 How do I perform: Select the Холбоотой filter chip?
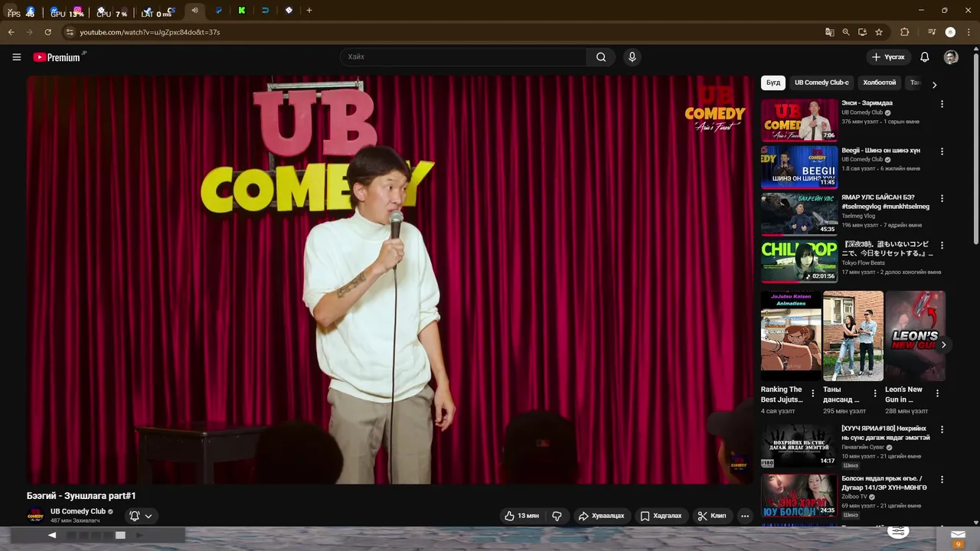coord(879,83)
